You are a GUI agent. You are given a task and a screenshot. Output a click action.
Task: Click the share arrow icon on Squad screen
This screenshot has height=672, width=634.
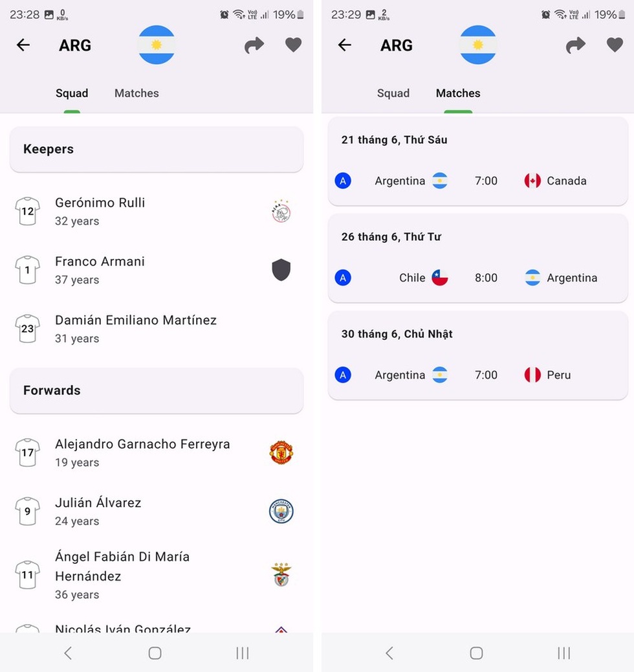pyautogui.click(x=254, y=45)
